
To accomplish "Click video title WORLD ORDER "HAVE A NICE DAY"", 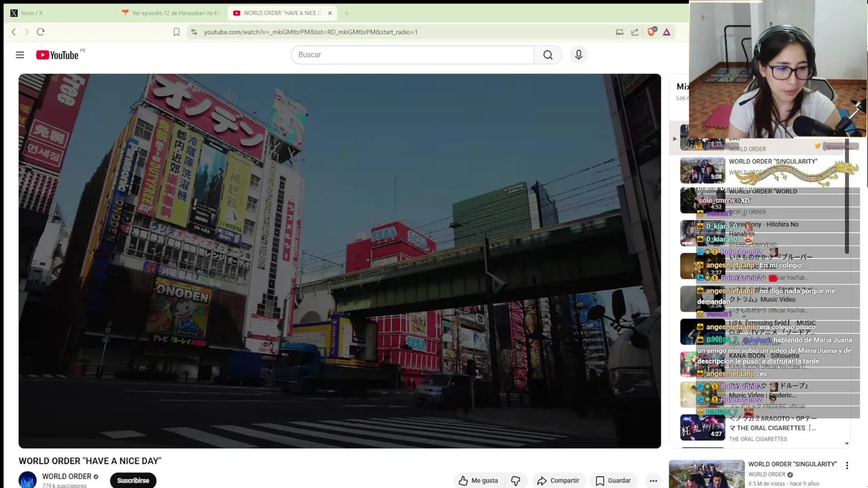I will 90,461.
